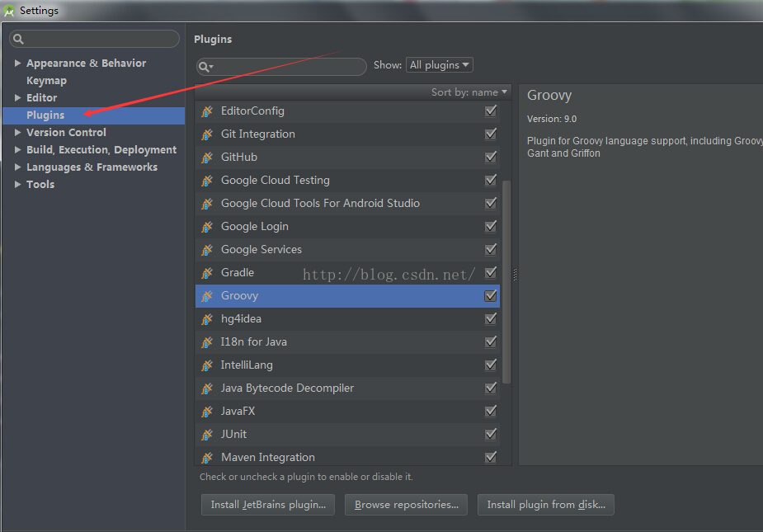
Task: Toggle Google Login plugin checkbox
Action: click(x=491, y=226)
